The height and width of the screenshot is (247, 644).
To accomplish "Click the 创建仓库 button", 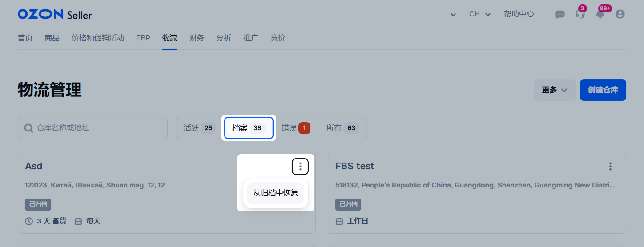I will click(x=603, y=90).
